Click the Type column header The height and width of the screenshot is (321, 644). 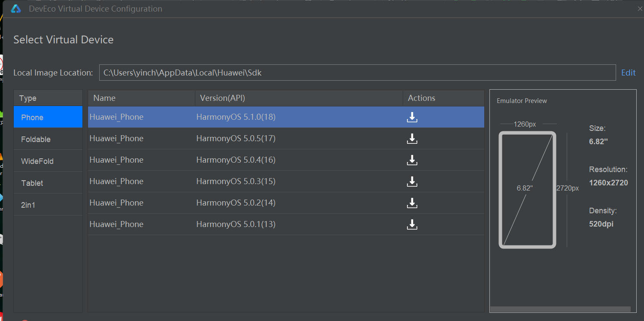pyautogui.click(x=48, y=98)
